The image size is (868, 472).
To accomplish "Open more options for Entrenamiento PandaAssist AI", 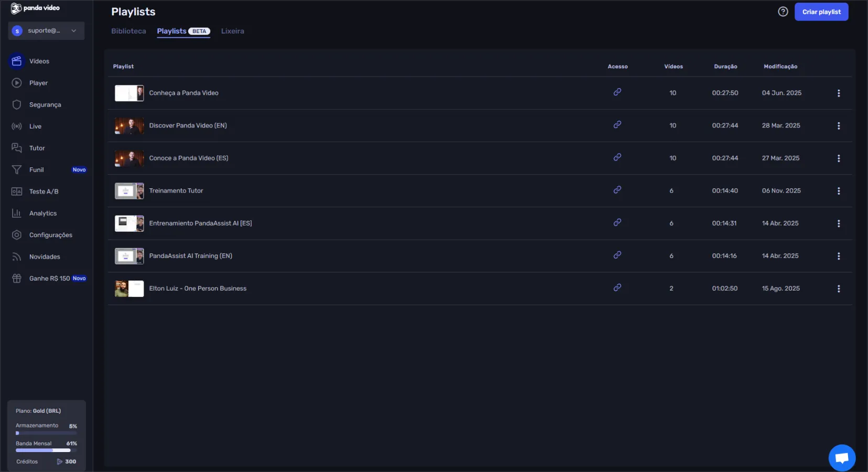I will click(x=839, y=223).
